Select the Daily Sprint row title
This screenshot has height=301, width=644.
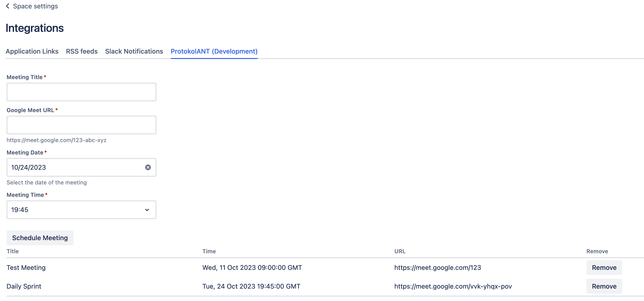(x=24, y=286)
